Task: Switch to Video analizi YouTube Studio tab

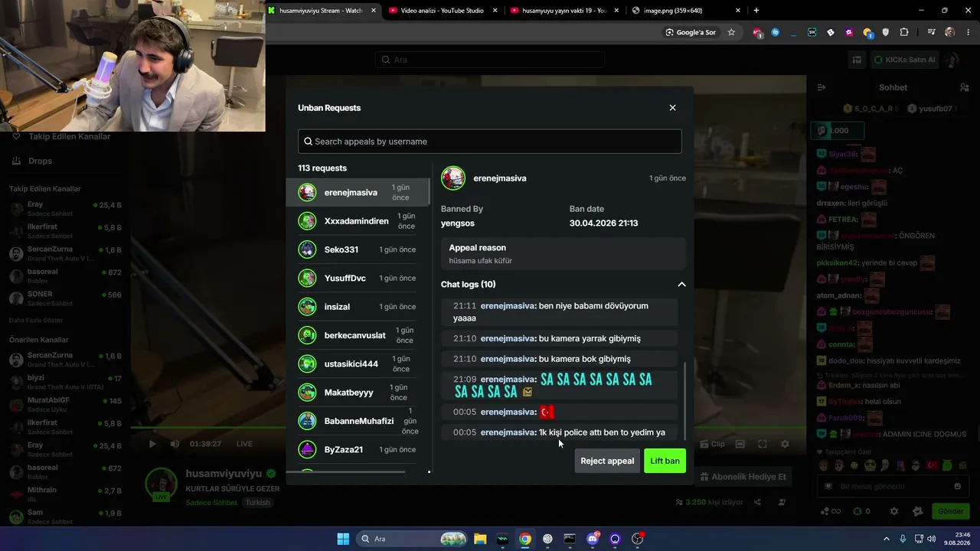Action: click(442, 11)
